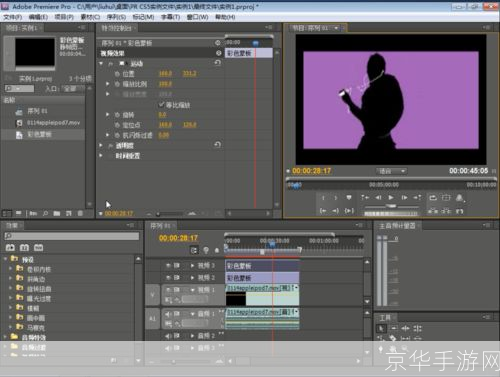Image resolution: width=500 pixels, height=377 pixels.
Task: Select the Ripple Edit tool
Action: (x=405, y=329)
